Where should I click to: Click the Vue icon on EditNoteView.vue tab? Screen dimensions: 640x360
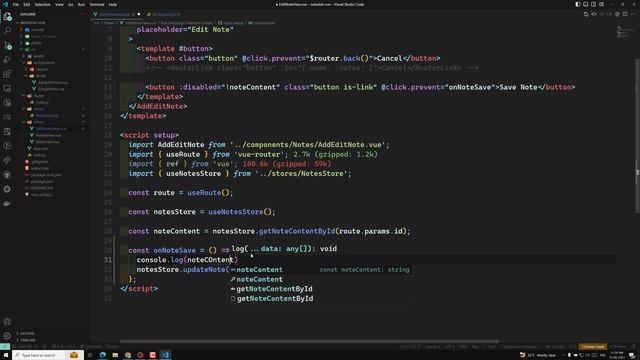click(x=96, y=14)
